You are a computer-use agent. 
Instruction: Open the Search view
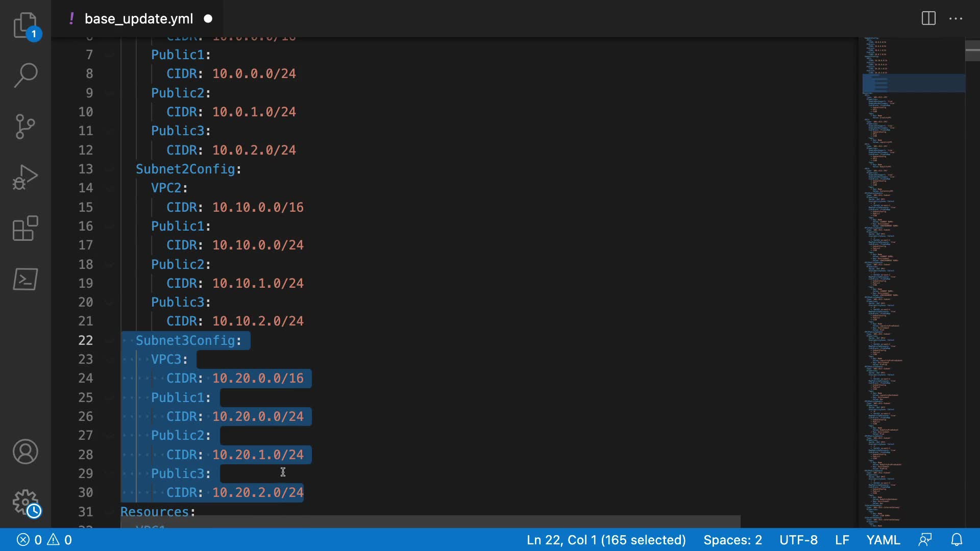point(25,76)
